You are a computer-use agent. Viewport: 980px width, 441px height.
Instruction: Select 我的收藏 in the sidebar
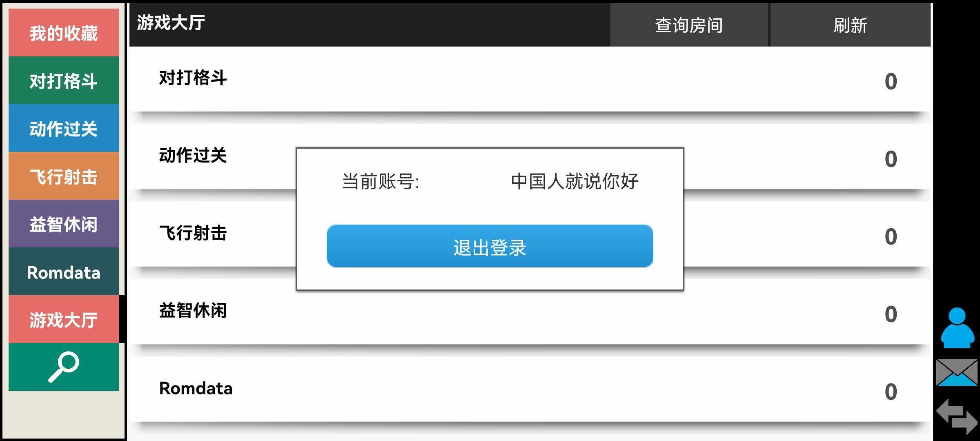64,33
